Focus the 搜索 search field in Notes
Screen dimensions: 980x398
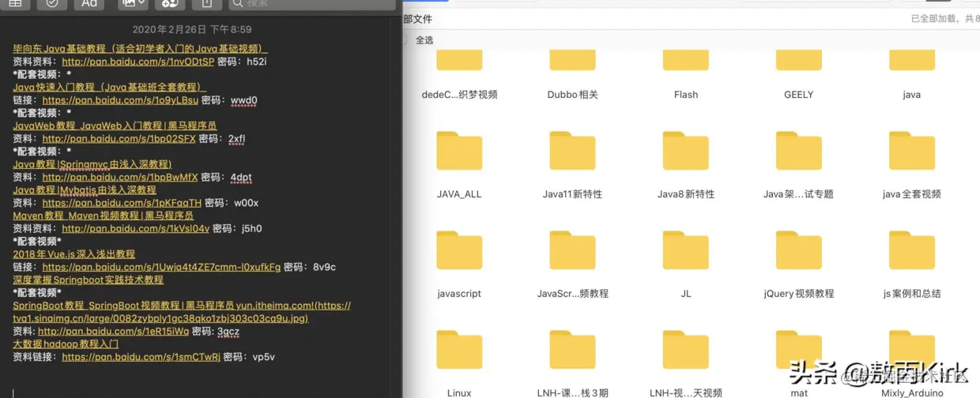point(312,4)
